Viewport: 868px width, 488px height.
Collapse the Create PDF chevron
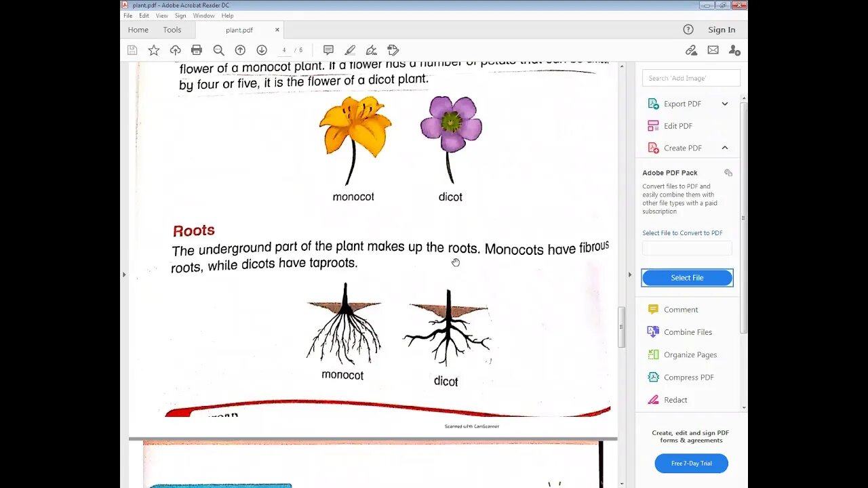(x=725, y=148)
